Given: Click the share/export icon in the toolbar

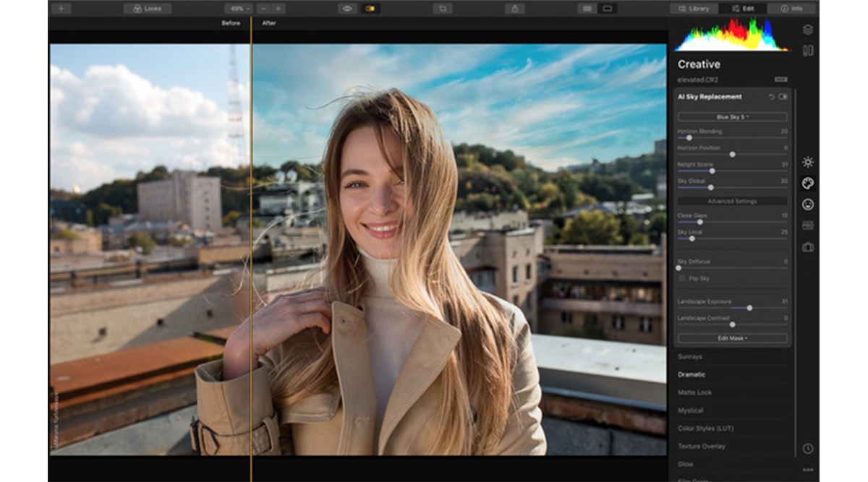Looking at the screenshot, I should [x=514, y=9].
